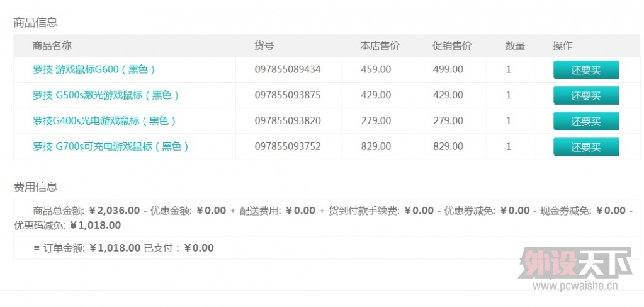Select the 费用信息 section heading
The width and height of the screenshot is (644, 307).
click(35, 187)
